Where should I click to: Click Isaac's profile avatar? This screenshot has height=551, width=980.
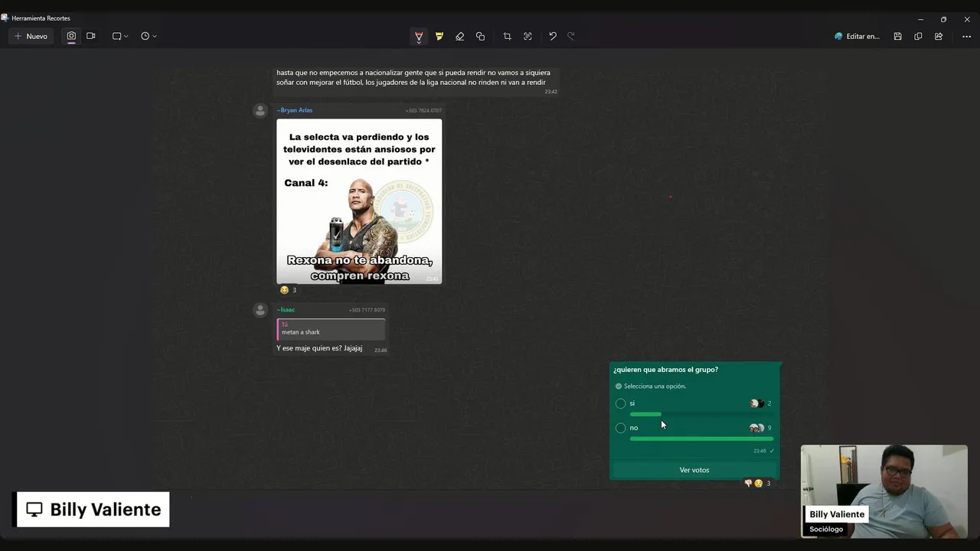[260, 310]
